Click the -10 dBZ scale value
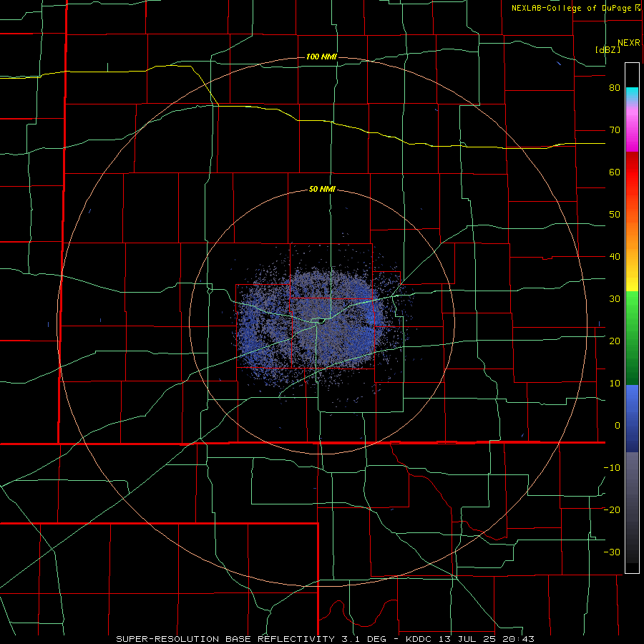Screen dimensions: 644x644 612,468
